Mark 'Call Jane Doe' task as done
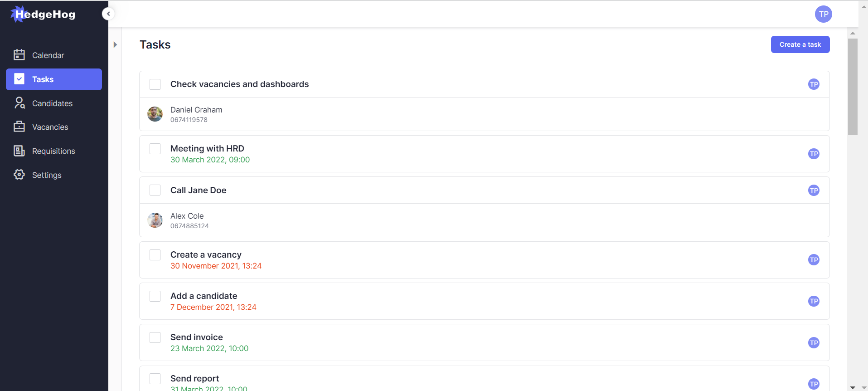Image resolution: width=868 pixels, height=391 pixels. (x=155, y=190)
